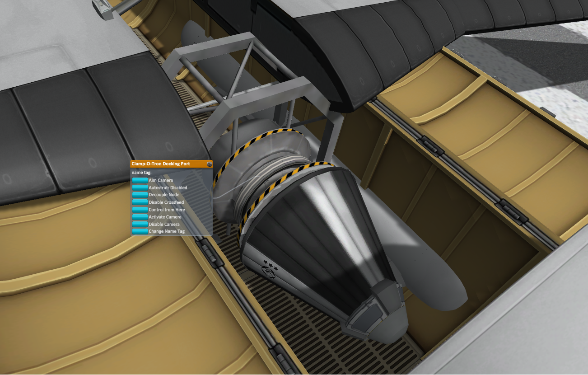Click Activate Camera
This screenshot has width=588, height=375.
click(140, 217)
